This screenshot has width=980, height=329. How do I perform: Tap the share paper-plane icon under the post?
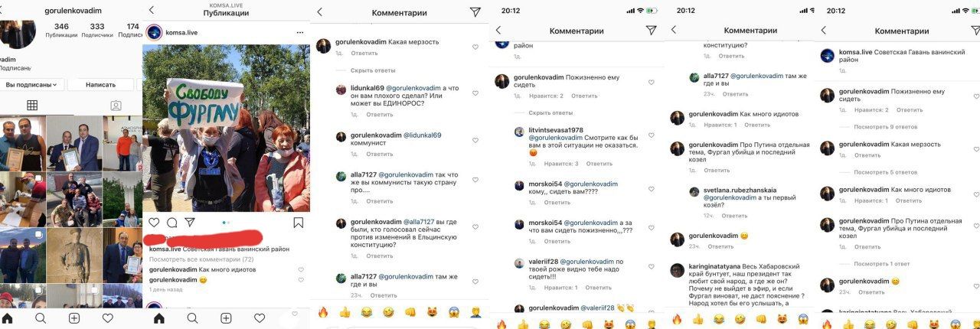(x=189, y=223)
